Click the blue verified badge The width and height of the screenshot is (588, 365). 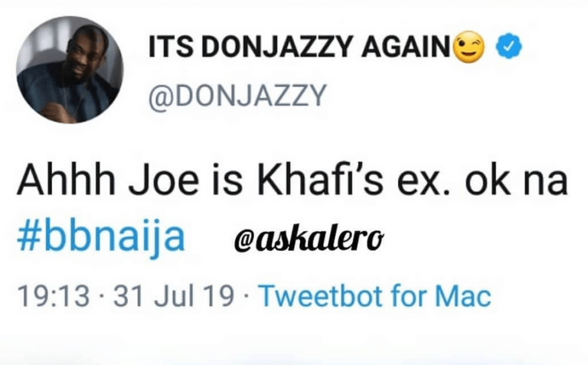click(x=509, y=47)
